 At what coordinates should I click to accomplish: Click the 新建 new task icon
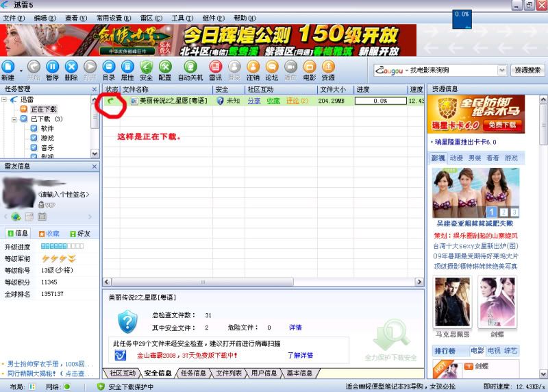(x=8, y=66)
